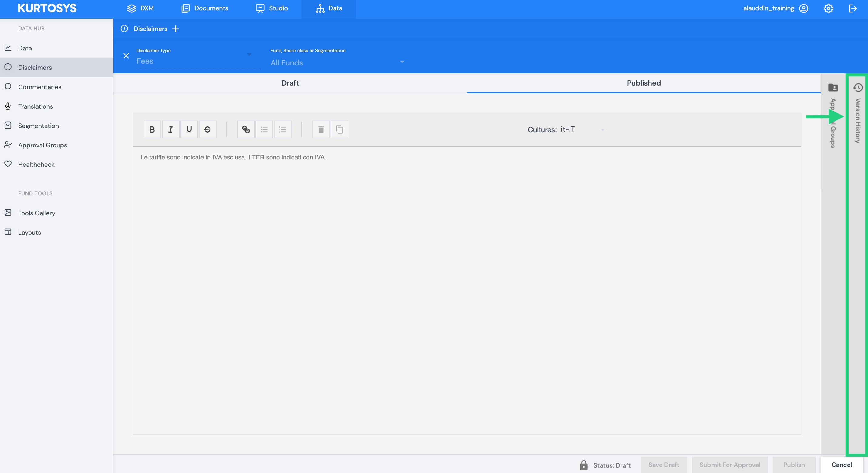Open the Approval Groups folder icon
The height and width of the screenshot is (473, 868).
tap(833, 88)
